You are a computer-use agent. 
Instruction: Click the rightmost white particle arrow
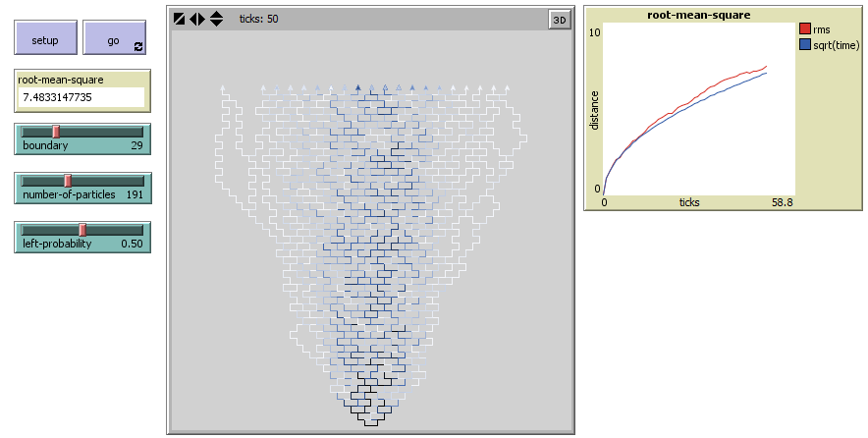tap(508, 88)
